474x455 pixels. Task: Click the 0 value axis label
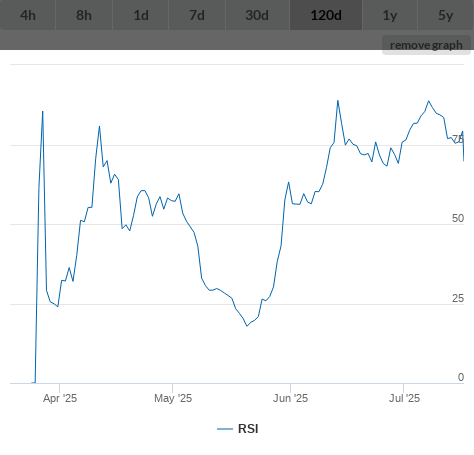(x=461, y=377)
